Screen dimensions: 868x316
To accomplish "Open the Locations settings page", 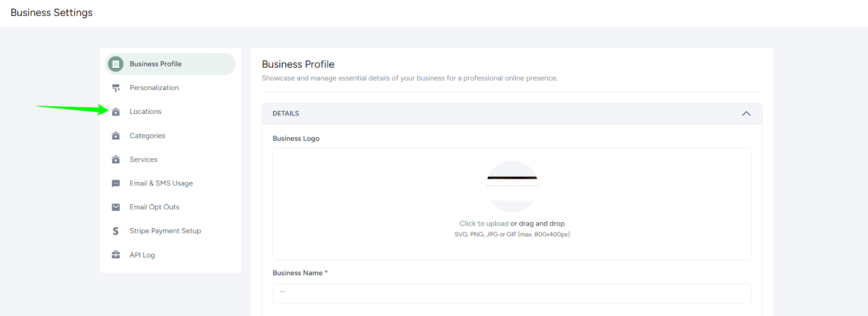I will tap(145, 111).
